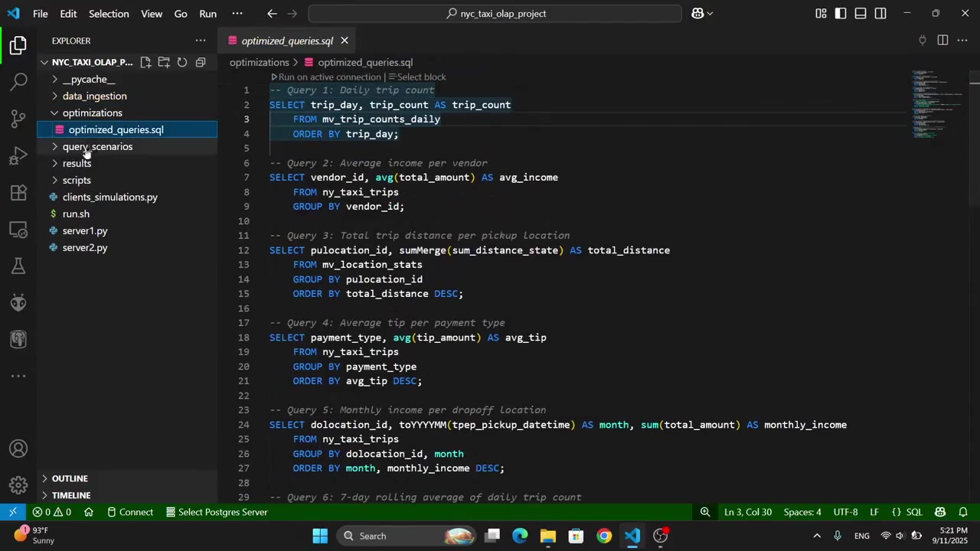
Task: Click the Refresh Explorer icon
Action: [182, 62]
